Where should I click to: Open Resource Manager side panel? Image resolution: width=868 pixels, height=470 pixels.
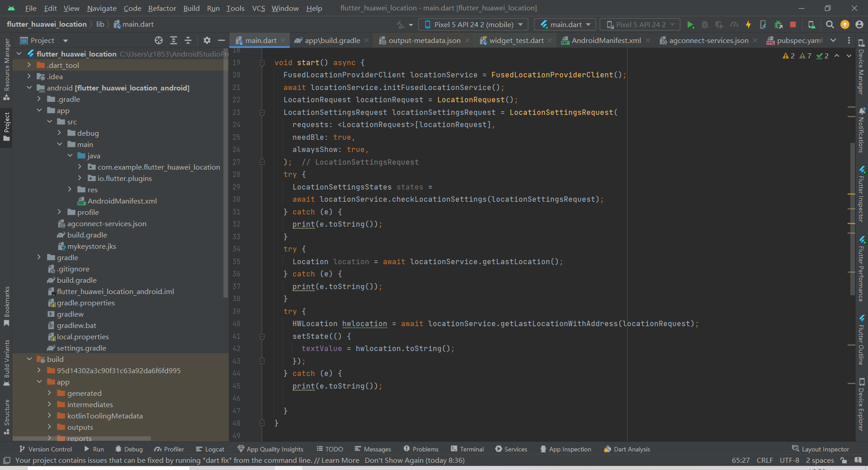tap(7, 69)
